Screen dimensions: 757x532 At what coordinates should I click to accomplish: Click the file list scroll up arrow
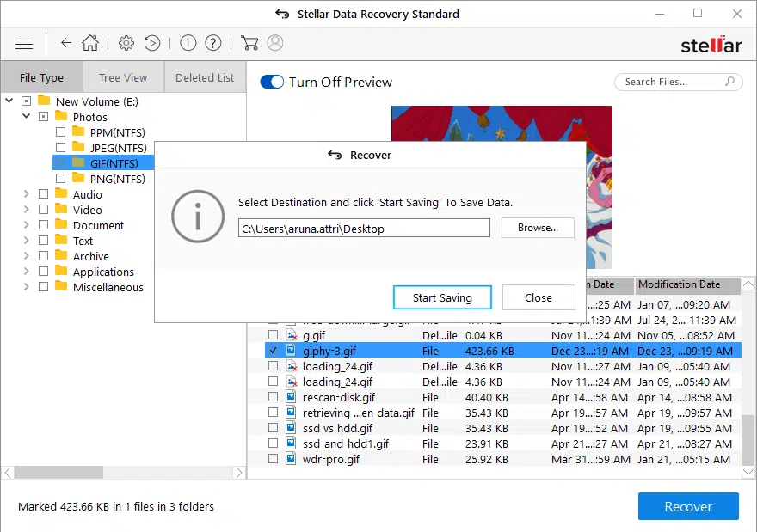(x=748, y=284)
